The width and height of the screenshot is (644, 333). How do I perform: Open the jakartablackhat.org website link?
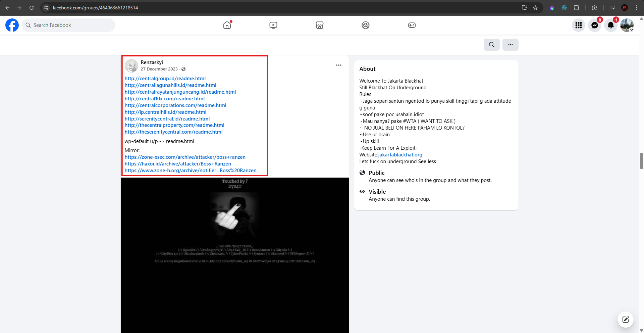[400, 155]
